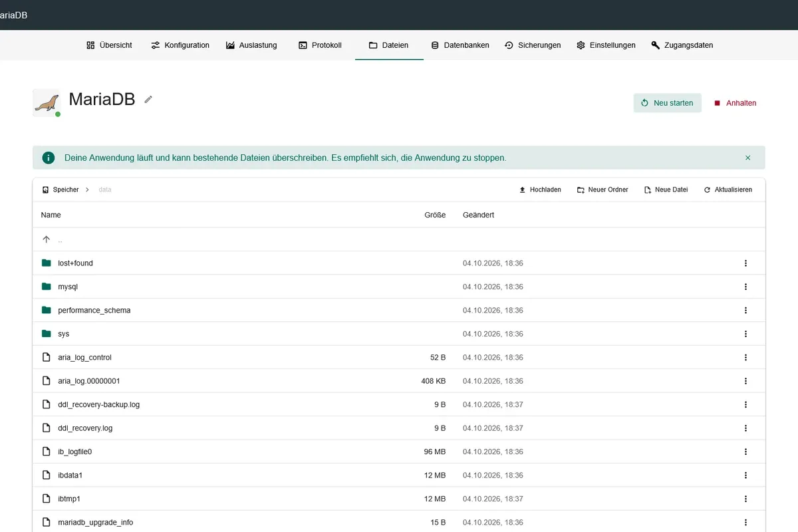The height and width of the screenshot is (532, 798).
Task: Click the folder icon of lost+found
Action: click(x=46, y=263)
